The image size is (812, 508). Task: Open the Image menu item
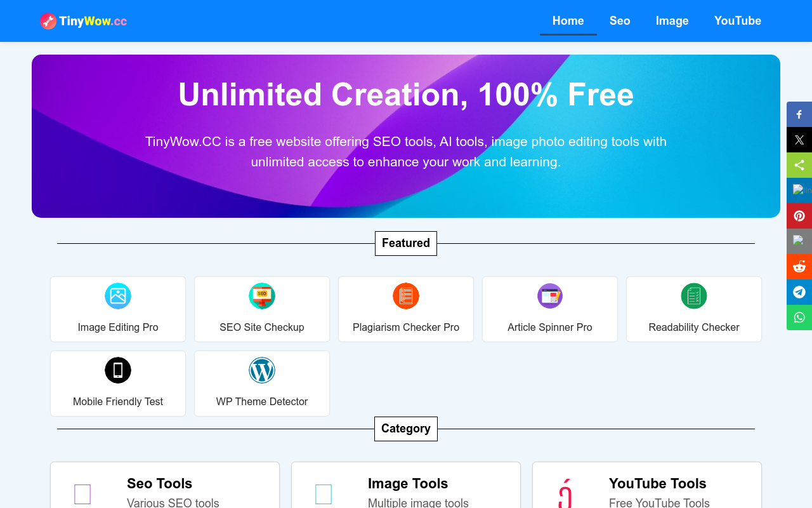click(x=672, y=21)
